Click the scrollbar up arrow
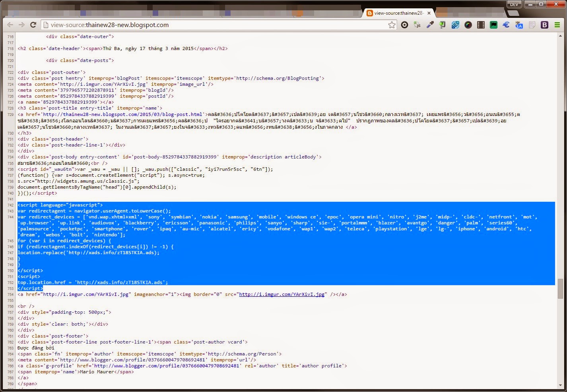The image size is (567, 392). pos(560,36)
